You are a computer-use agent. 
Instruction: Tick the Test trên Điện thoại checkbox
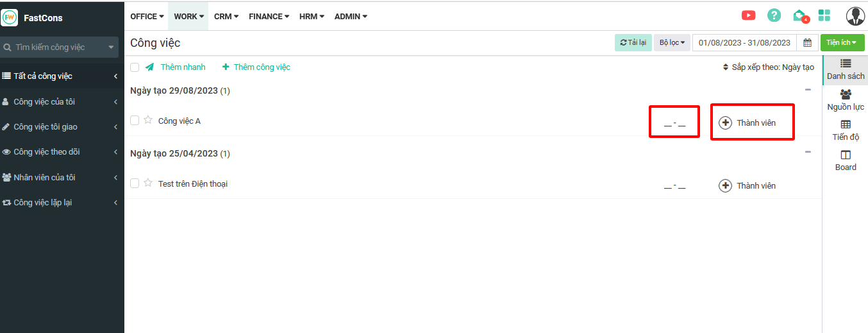[135, 183]
